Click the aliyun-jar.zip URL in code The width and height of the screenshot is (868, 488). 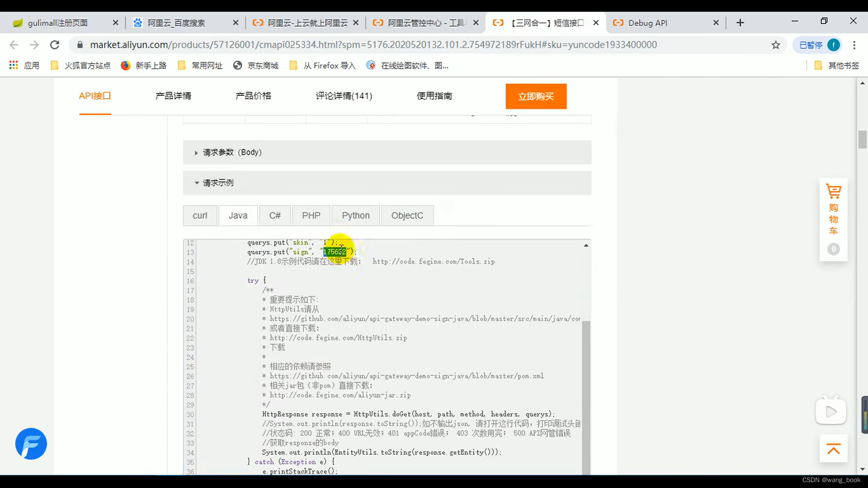(x=340, y=395)
